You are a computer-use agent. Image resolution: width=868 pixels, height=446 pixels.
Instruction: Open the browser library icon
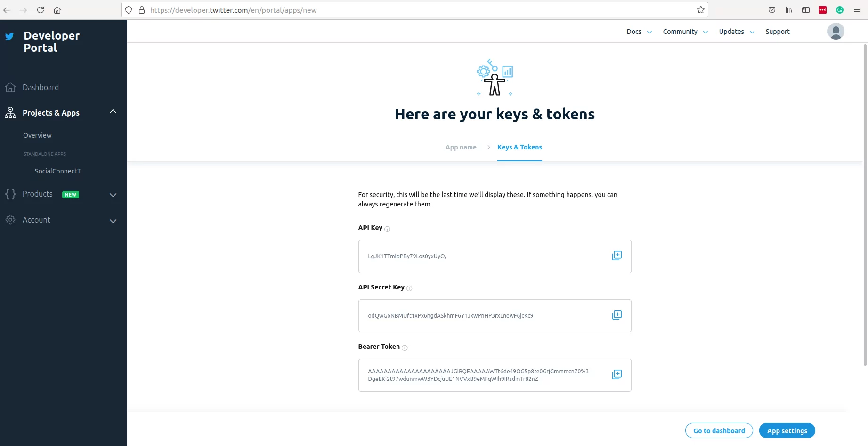[789, 10]
